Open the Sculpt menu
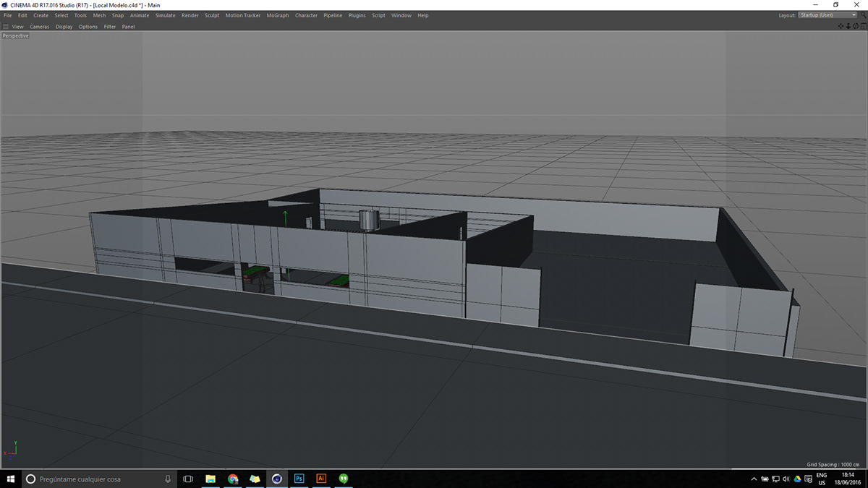This screenshot has height=488, width=868. pos(212,15)
